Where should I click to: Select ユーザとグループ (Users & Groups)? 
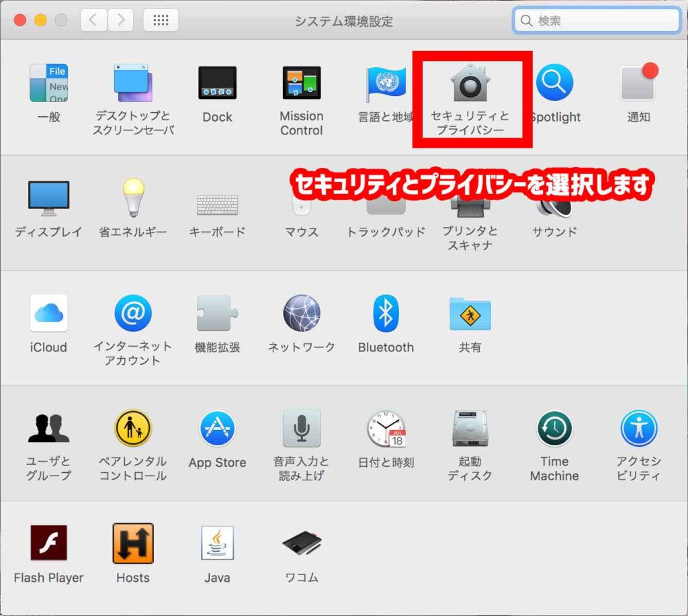[48, 429]
